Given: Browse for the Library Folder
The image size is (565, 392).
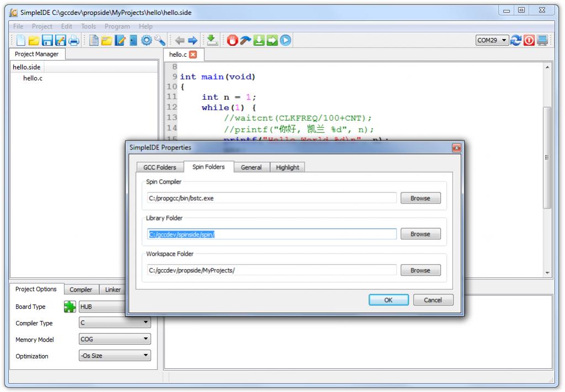Looking at the screenshot, I should pos(420,234).
